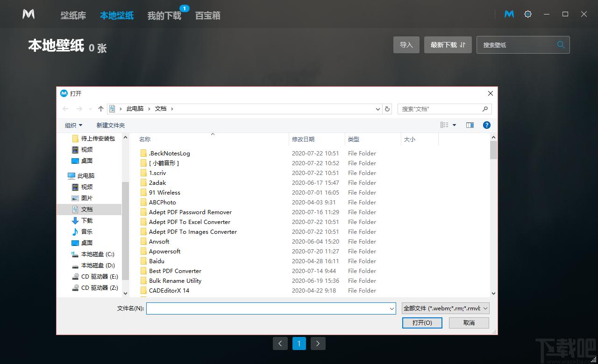Click the search magnifier in wallpaper search box
The width and height of the screenshot is (598, 364).
click(561, 45)
